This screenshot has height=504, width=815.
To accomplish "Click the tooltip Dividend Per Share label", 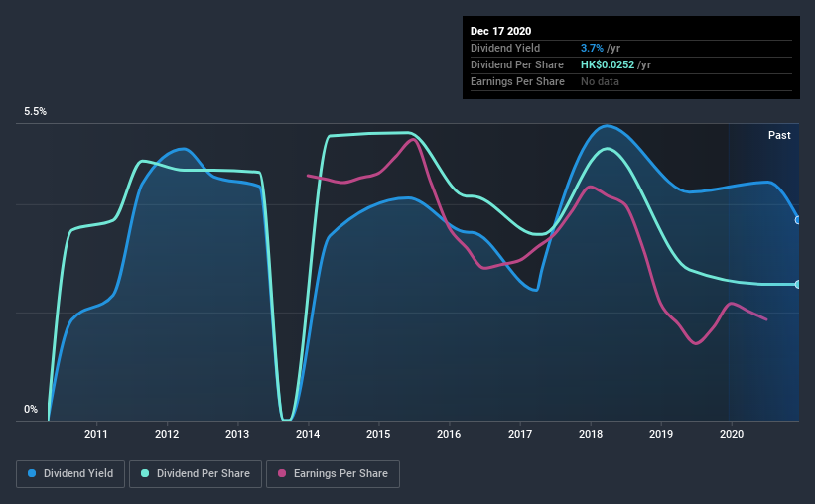I will [x=516, y=64].
